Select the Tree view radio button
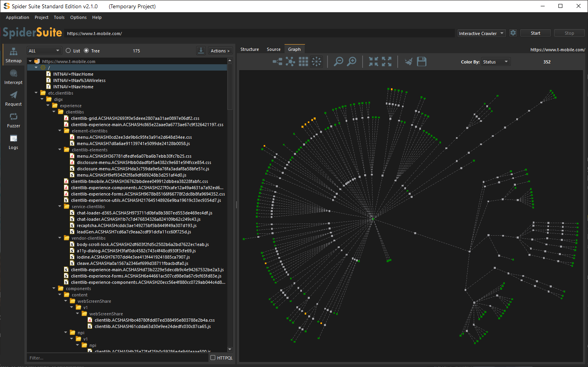Viewport: 588px width, 367px height. 86,50
